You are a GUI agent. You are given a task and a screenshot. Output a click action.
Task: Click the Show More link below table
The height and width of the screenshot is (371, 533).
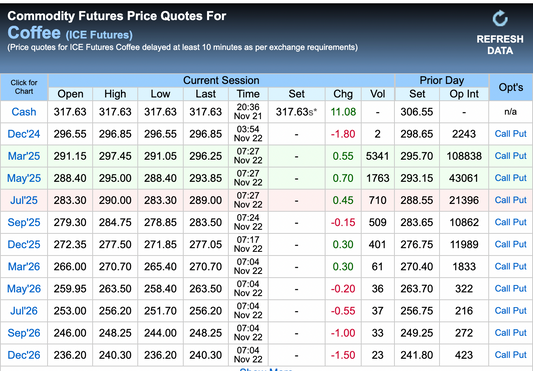click(266, 369)
